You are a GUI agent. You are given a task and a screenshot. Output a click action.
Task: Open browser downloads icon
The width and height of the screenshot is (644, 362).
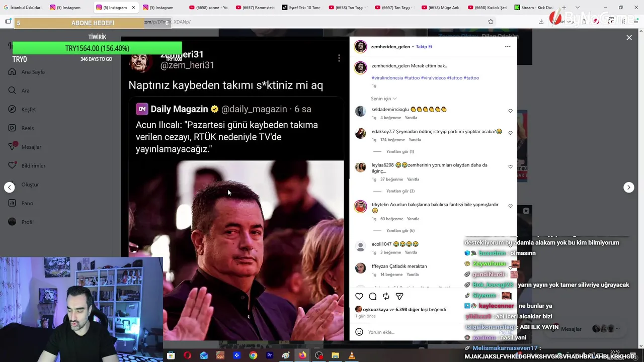tap(541, 22)
